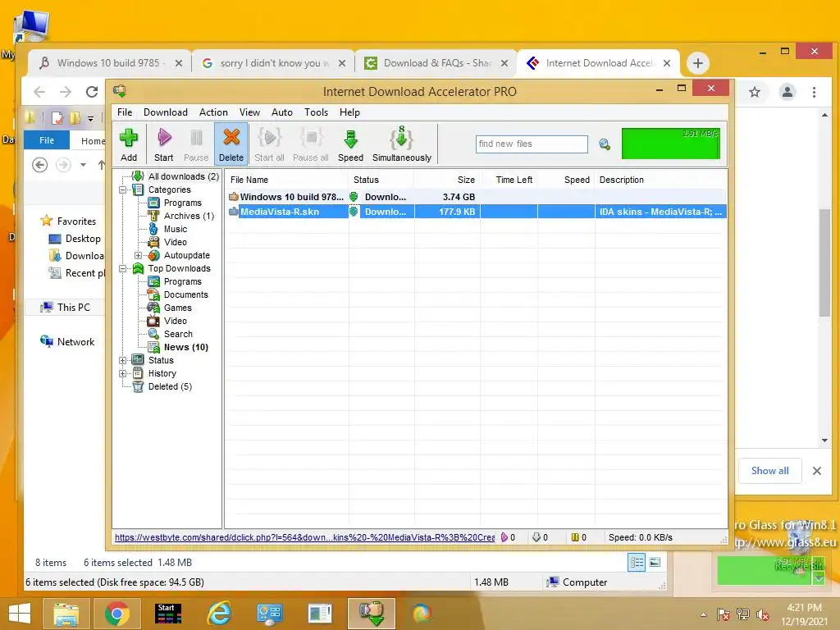The height and width of the screenshot is (630, 840).
Task: Select Search under Top Downloads
Action: point(178,334)
